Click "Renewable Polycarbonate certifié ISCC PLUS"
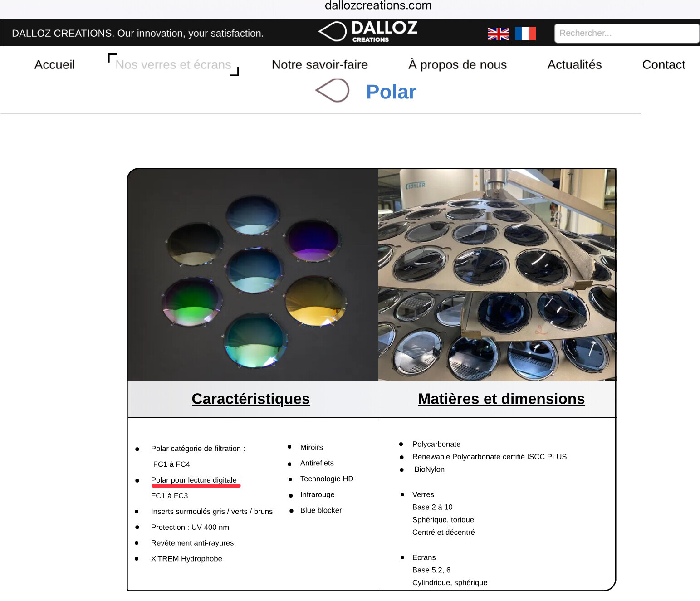This screenshot has height=601, width=700. [490, 457]
